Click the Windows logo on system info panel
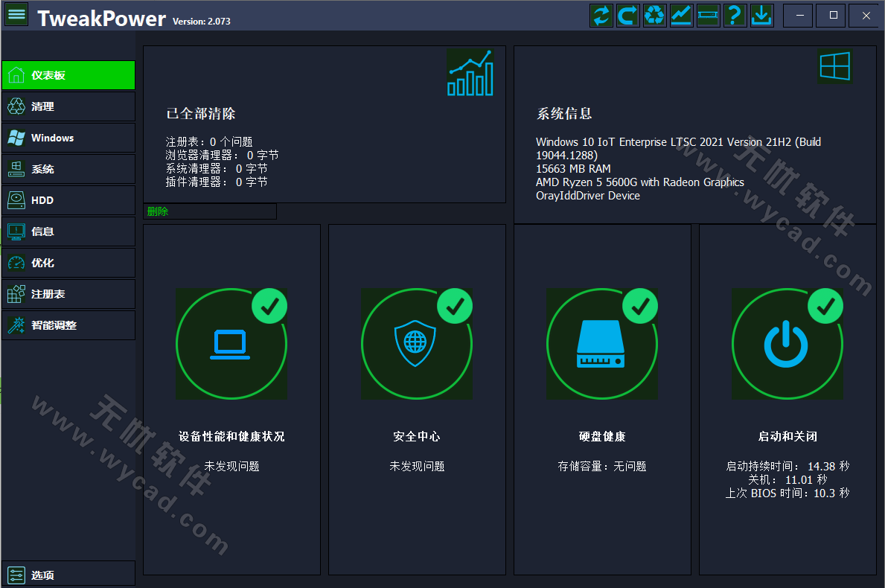 834,66
